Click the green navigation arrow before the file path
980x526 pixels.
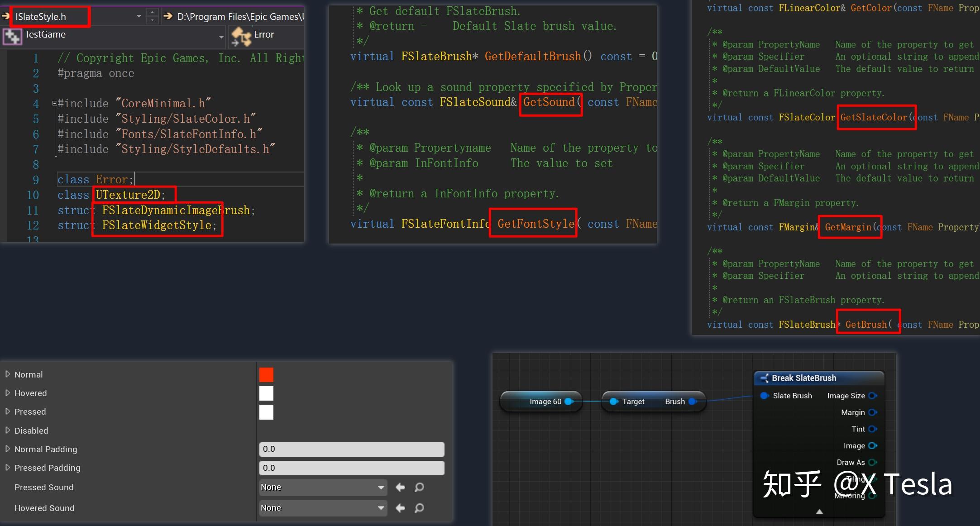[167, 16]
